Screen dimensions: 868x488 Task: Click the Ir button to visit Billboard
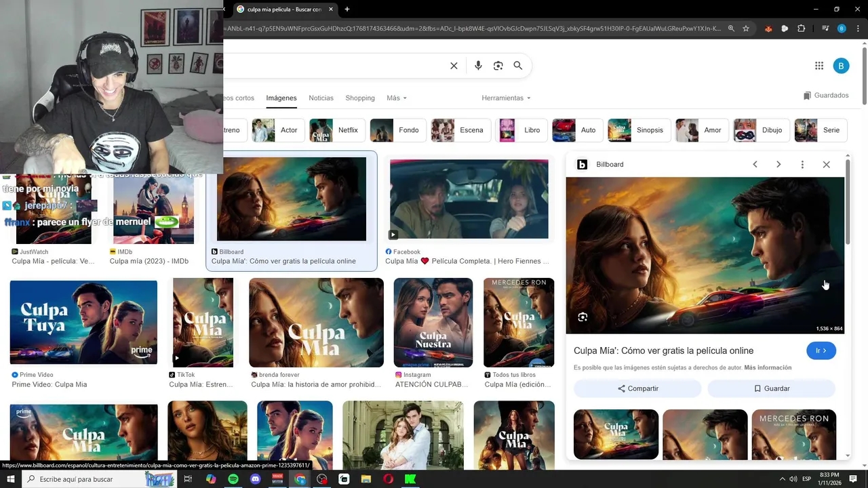click(x=821, y=350)
